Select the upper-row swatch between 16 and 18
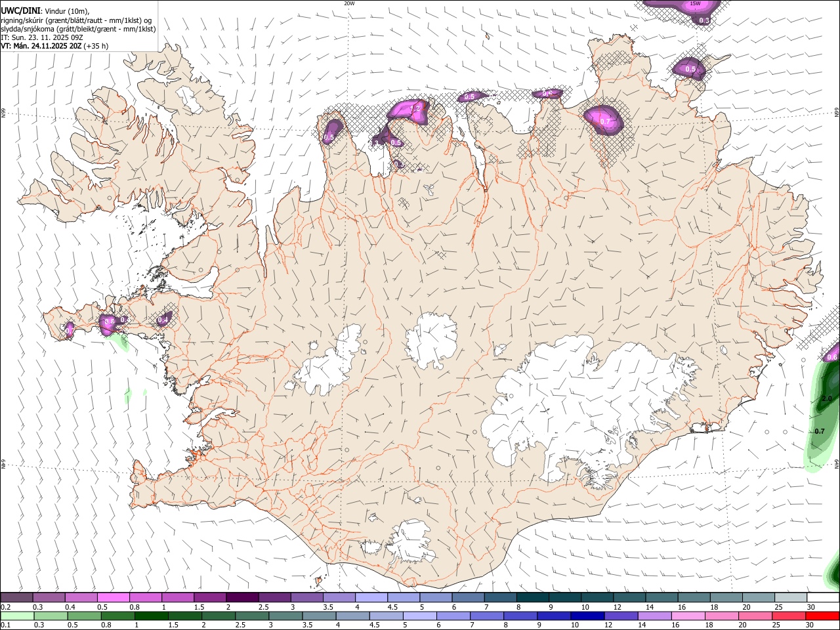840x630 pixels. (x=694, y=597)
